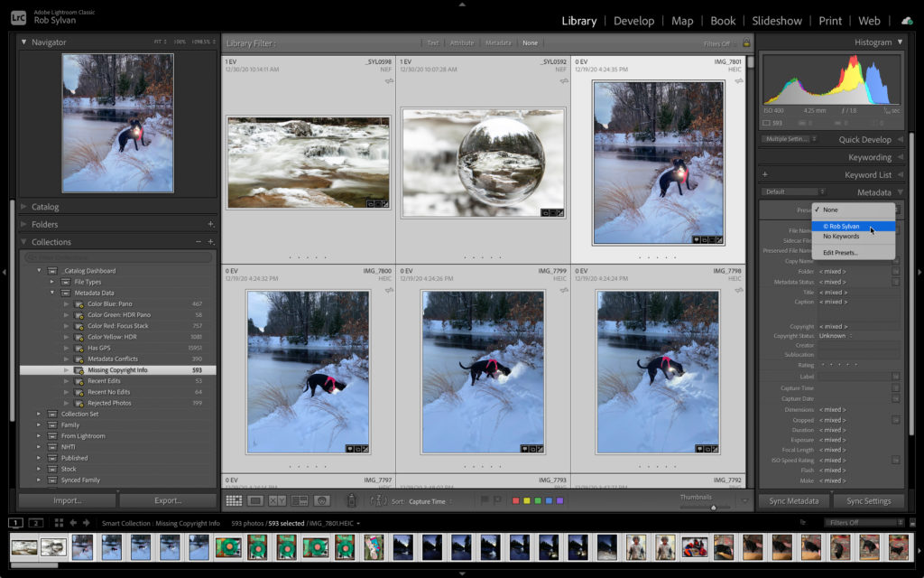The image size is (924, 578).
Task: Expand the Keywording panel
Action: [x=869, y=157]
